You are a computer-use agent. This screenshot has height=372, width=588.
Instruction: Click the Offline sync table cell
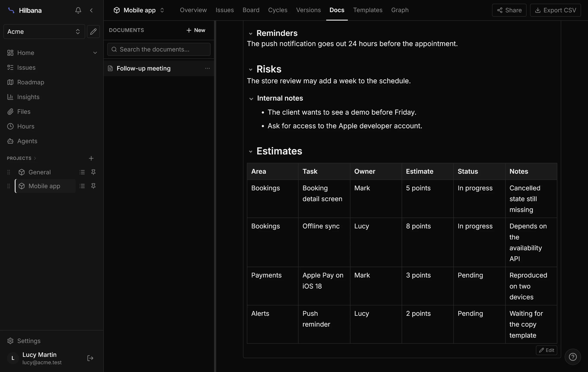pos(324,242)
